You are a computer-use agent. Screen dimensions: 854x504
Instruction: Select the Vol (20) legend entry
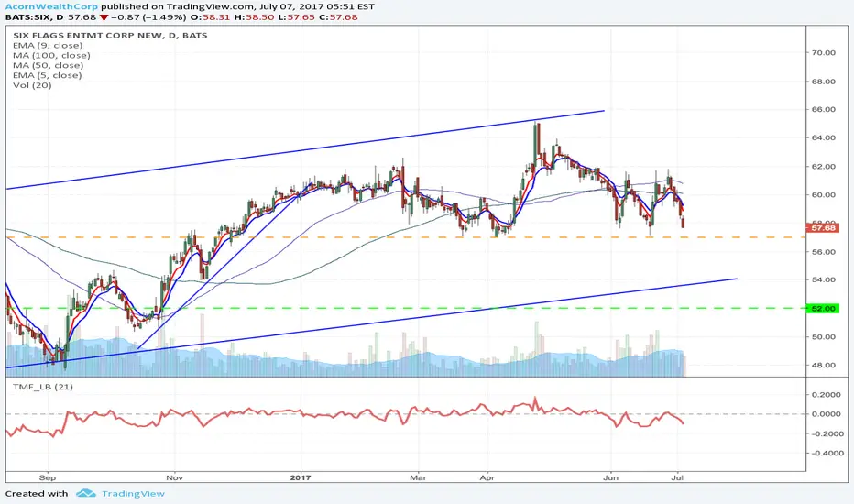[x=33, y=85]
